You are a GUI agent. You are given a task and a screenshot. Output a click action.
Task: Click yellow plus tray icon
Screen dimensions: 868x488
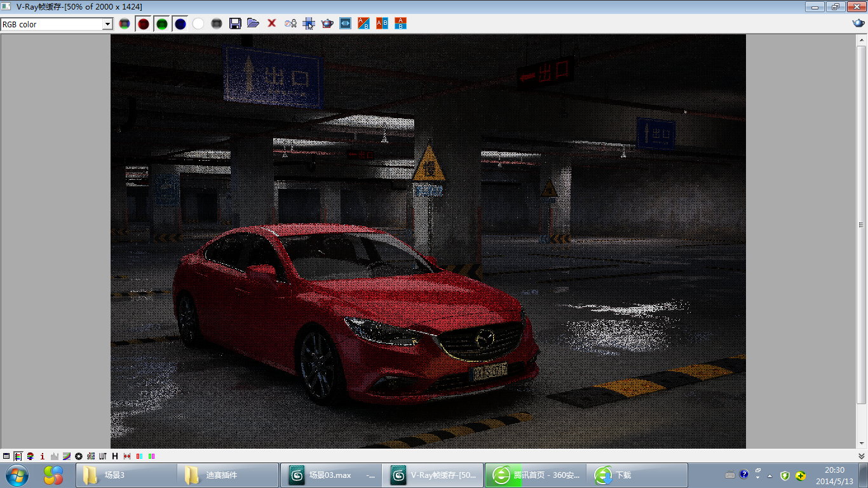801,475
